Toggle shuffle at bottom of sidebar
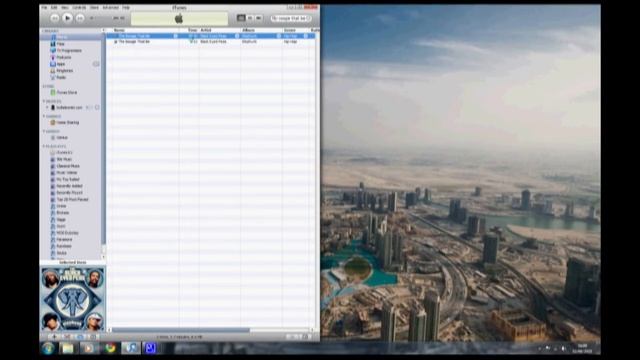Viewport: 640px width, 360px height. [67, 337]
